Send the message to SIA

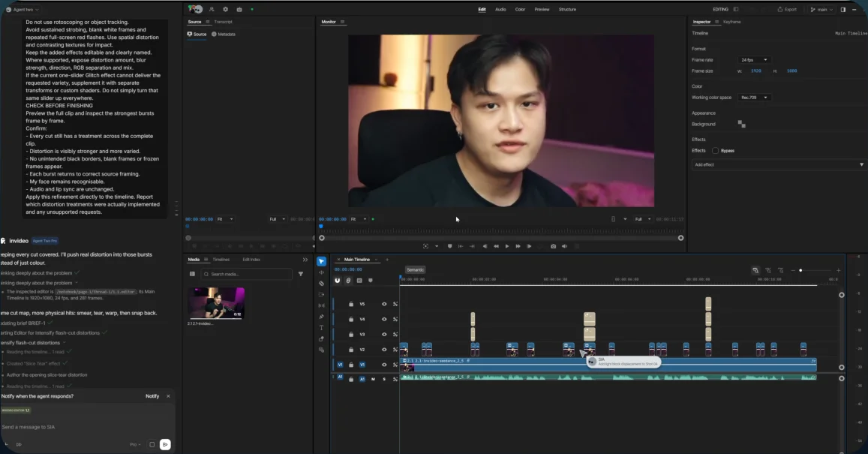click(165, 444)
